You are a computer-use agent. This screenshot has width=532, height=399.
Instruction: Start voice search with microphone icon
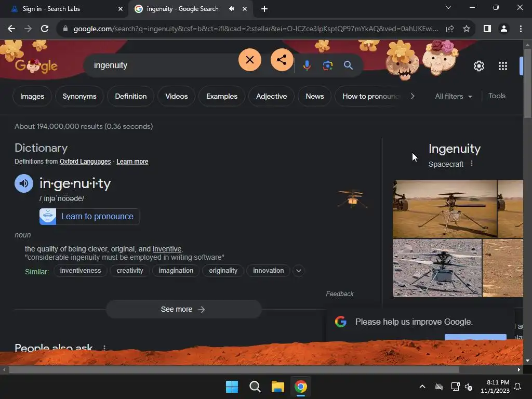pos(307,65)
